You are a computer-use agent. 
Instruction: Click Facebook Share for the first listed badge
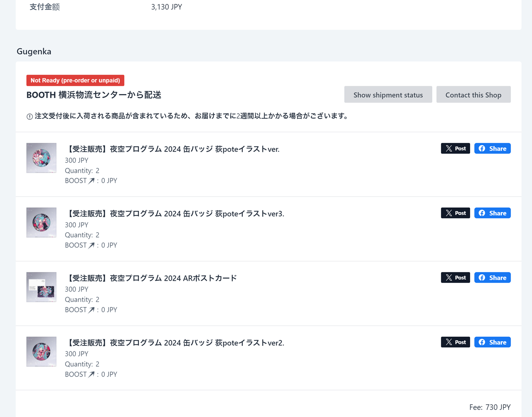pos(492,149)
